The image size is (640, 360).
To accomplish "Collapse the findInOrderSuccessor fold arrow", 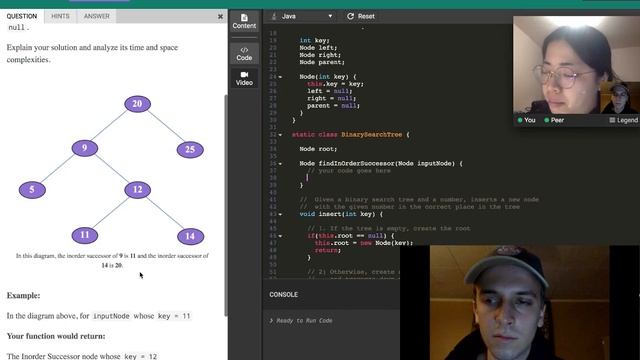I will tap(280, 164).
